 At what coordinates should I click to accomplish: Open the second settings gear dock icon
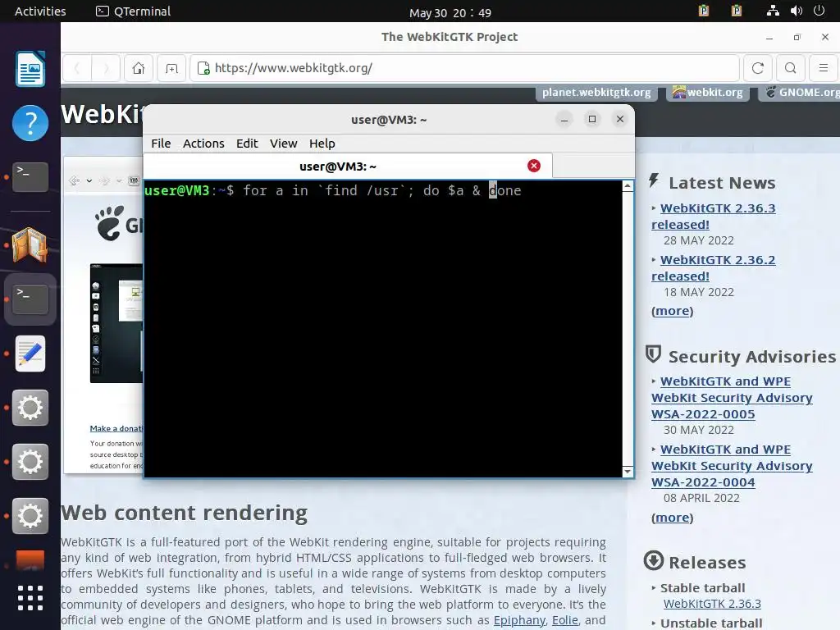[x=30, y=462]
